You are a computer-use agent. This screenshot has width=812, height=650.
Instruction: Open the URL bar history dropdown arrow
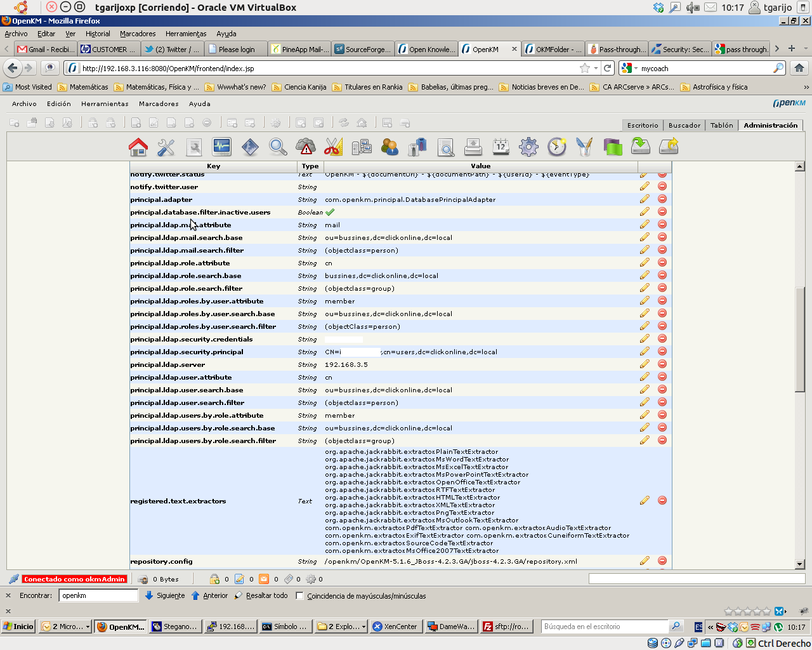tap(596, 68)
